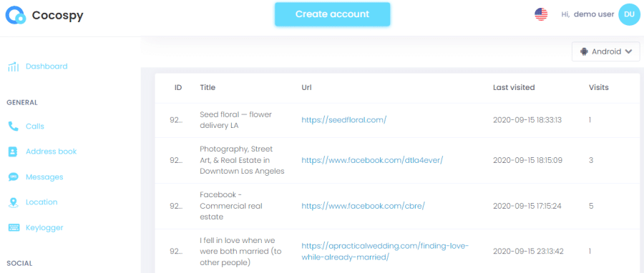
Task: Click the Android robot icon
Action: click(x=584, y=51)
